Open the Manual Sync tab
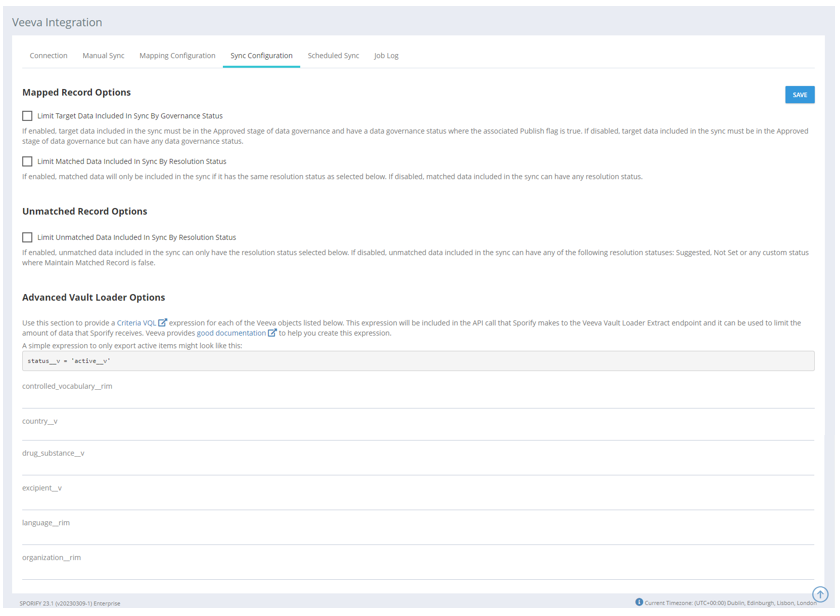The width and height of the screenshot is (840, 616). [103, 56]
